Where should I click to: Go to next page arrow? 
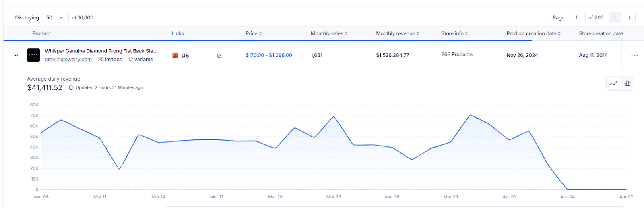click(630, 17)
